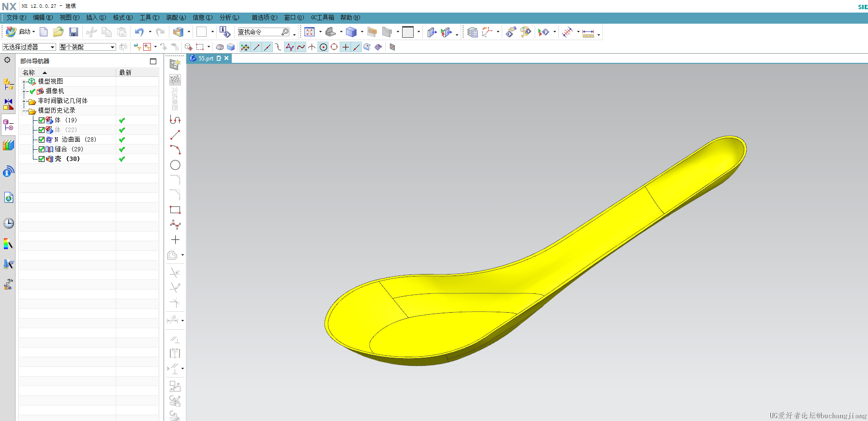Click the create sketch icon atop the vertical toolbar
The height and width of the screenshot is (421, 868).
click(175, 64)
